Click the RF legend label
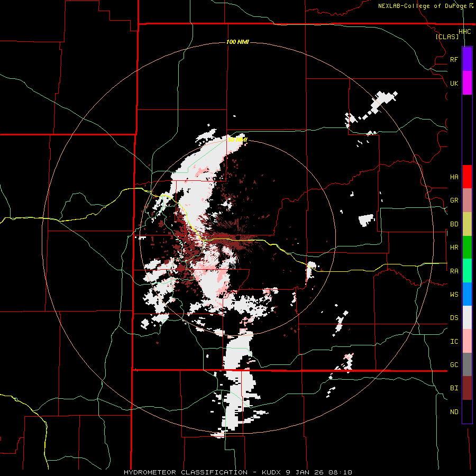Image resolution: width=476 pixels, height=476 pixels. (x=454, y=60)
